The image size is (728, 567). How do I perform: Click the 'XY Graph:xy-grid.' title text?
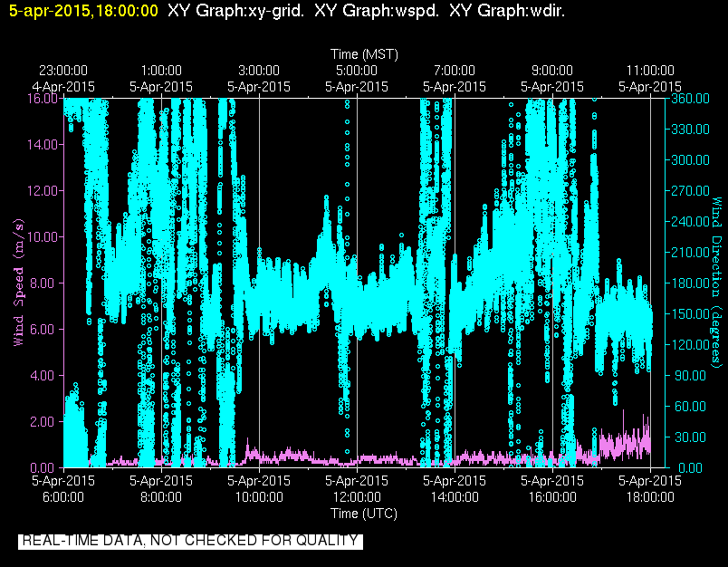[x=235, y=11]
